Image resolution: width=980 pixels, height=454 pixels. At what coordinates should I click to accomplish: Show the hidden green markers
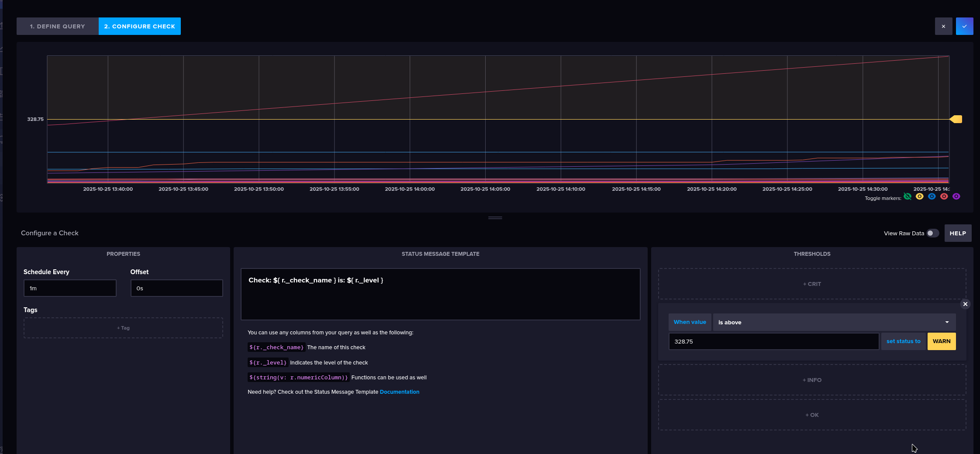(x=908, y=196)
